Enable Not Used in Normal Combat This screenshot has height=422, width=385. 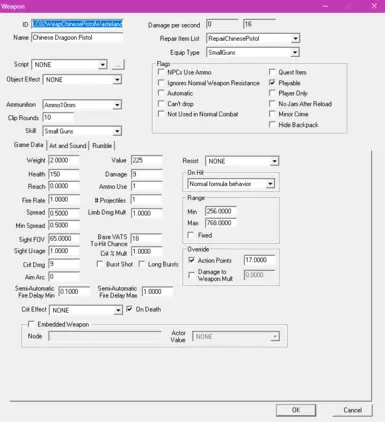coord(161,114)
